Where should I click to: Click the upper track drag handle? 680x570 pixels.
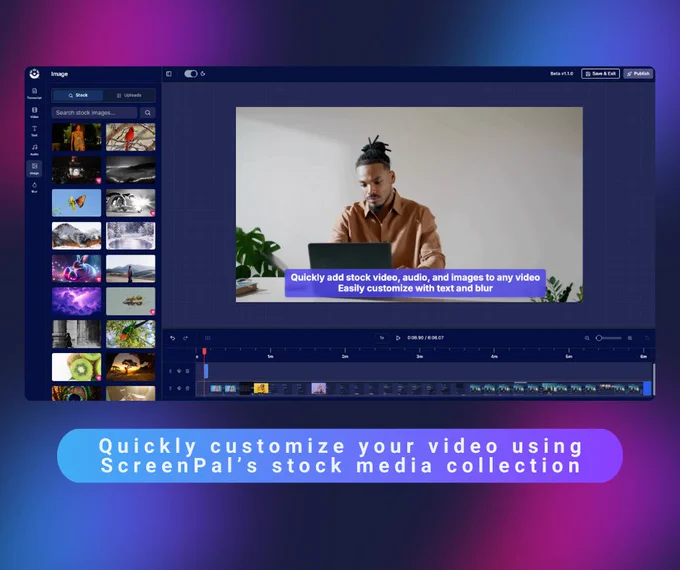point(170,371)
